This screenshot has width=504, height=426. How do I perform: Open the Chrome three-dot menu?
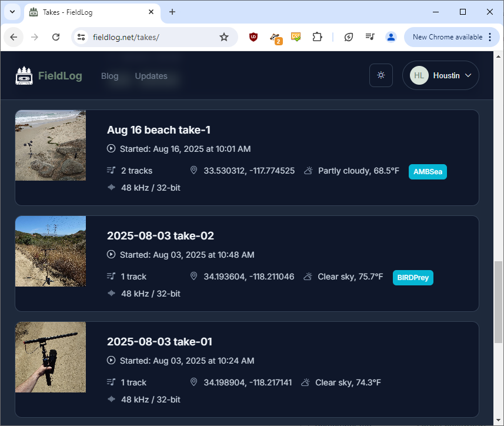(490, 37)
